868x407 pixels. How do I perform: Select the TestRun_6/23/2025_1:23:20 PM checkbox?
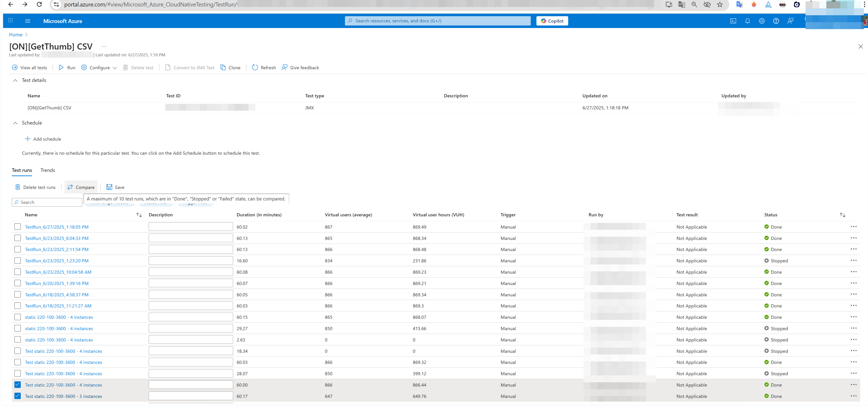18,260
